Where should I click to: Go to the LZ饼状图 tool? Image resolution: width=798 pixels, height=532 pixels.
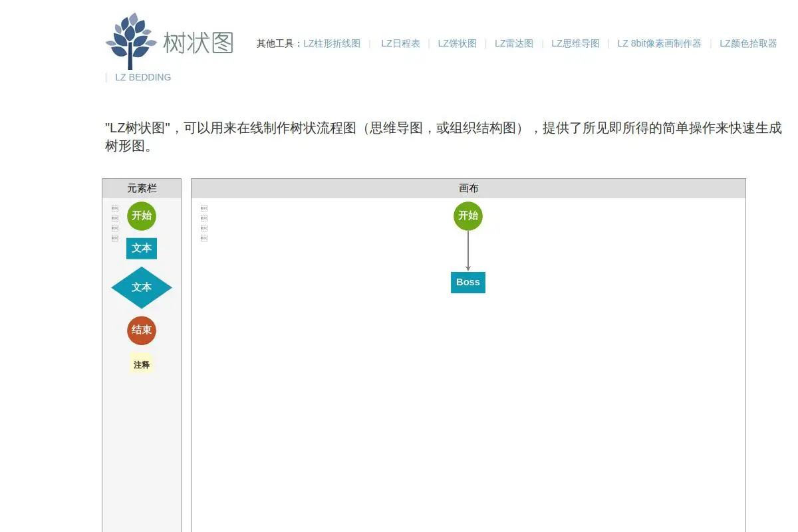pos(458,43)
